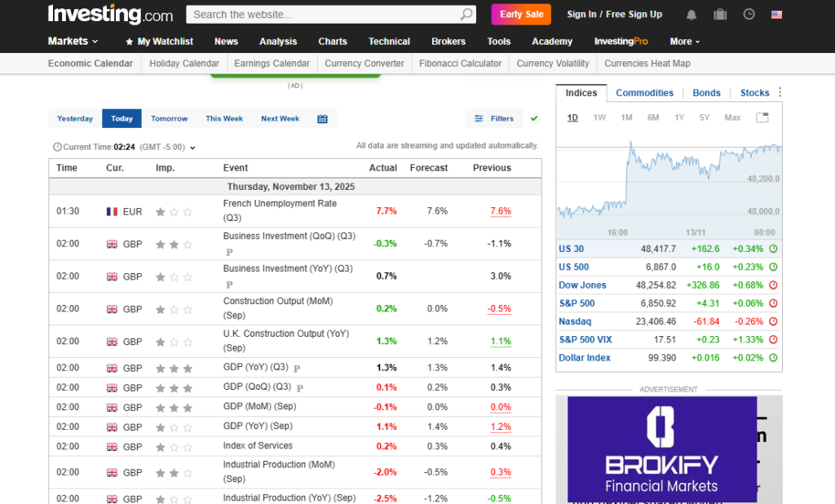Click the clock icon in header
Screen dimensions: 835x504
(749, 15)
